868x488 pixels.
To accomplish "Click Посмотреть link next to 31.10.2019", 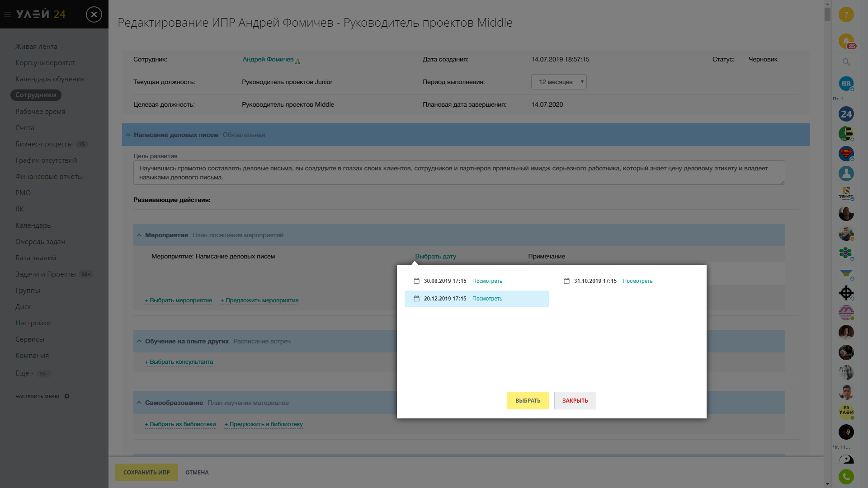I will point(637,281).
